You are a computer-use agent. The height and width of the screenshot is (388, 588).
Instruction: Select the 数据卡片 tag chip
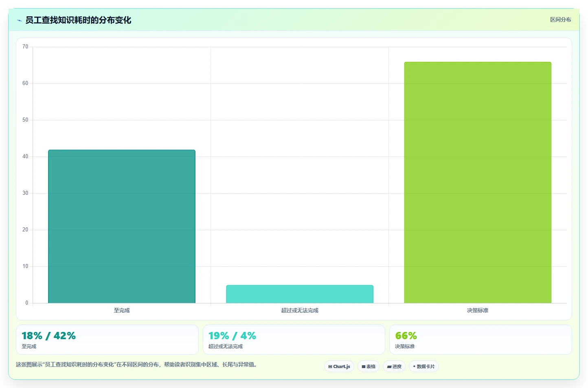point(424,366)
